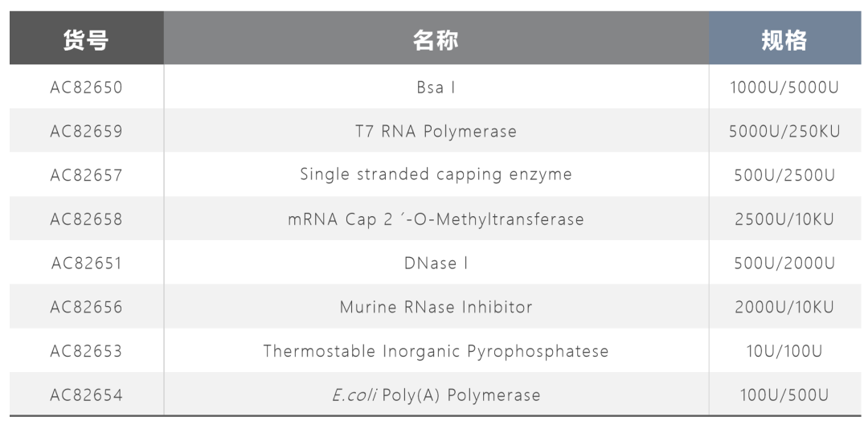The height and width of the screenshot is (425, 868).
Task: Click Thermostable Inorganic Pyrophosphatese name
Action: click(x=436, y=351)
